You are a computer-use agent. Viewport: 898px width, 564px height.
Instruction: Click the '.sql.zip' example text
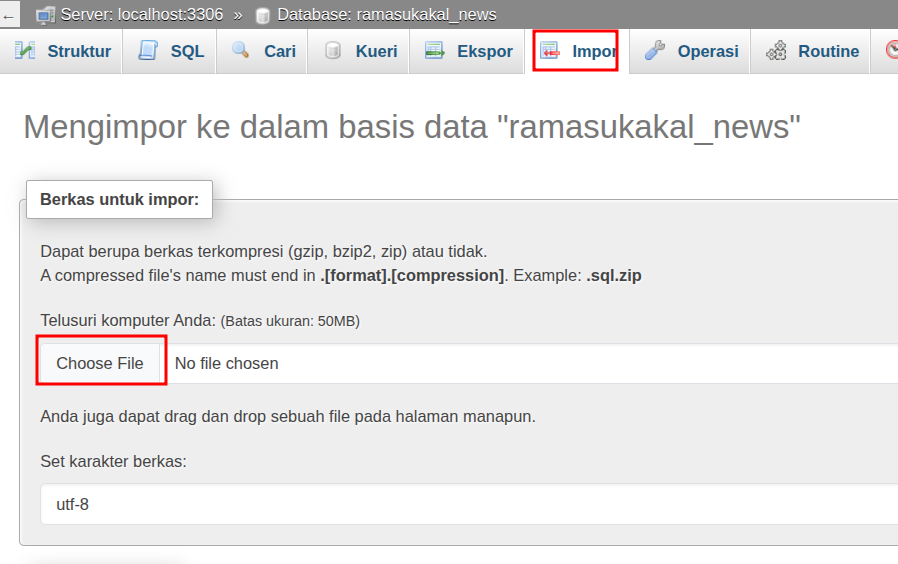coord(614,275)
